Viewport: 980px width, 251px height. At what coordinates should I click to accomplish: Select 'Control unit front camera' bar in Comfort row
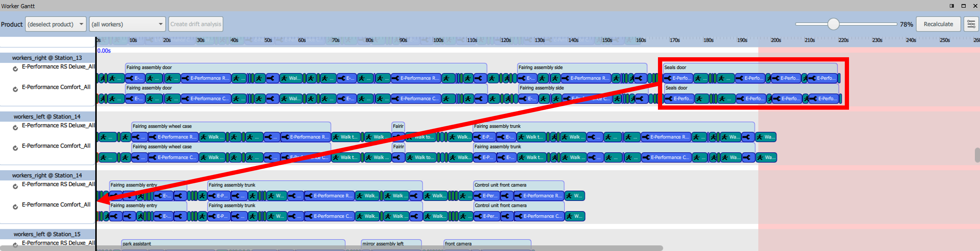tap(519, 206)
